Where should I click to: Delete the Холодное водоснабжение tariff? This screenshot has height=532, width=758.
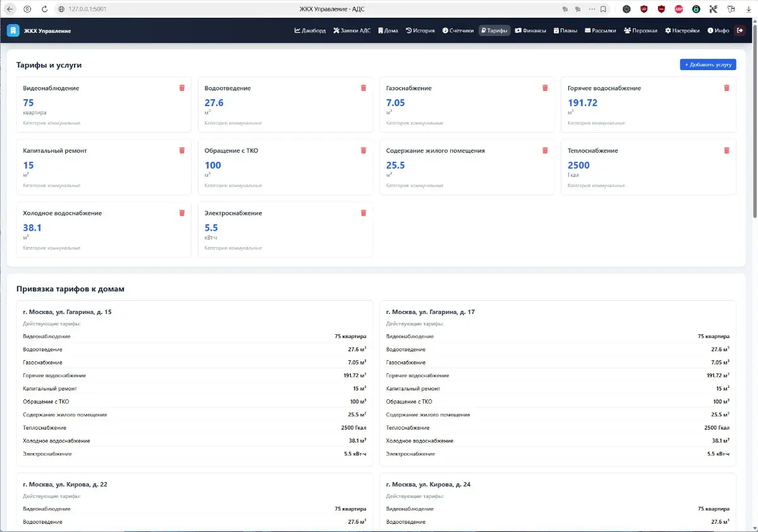[182, 212]
